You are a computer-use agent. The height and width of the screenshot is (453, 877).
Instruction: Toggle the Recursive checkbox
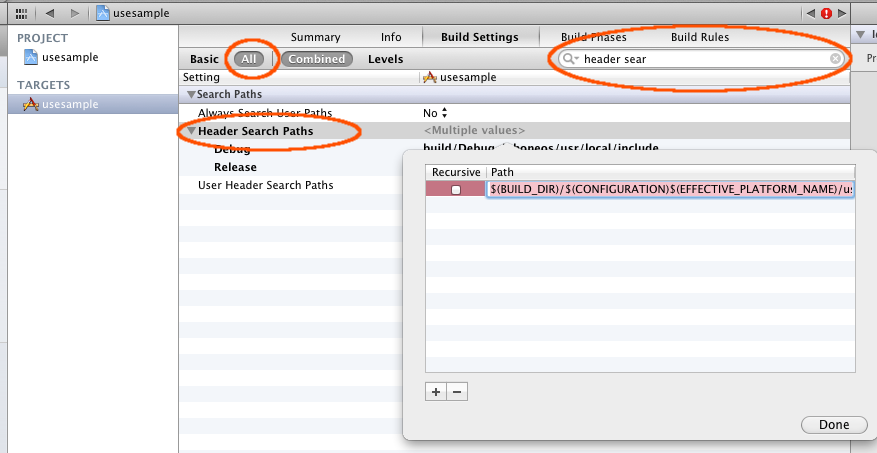[456, 190]
